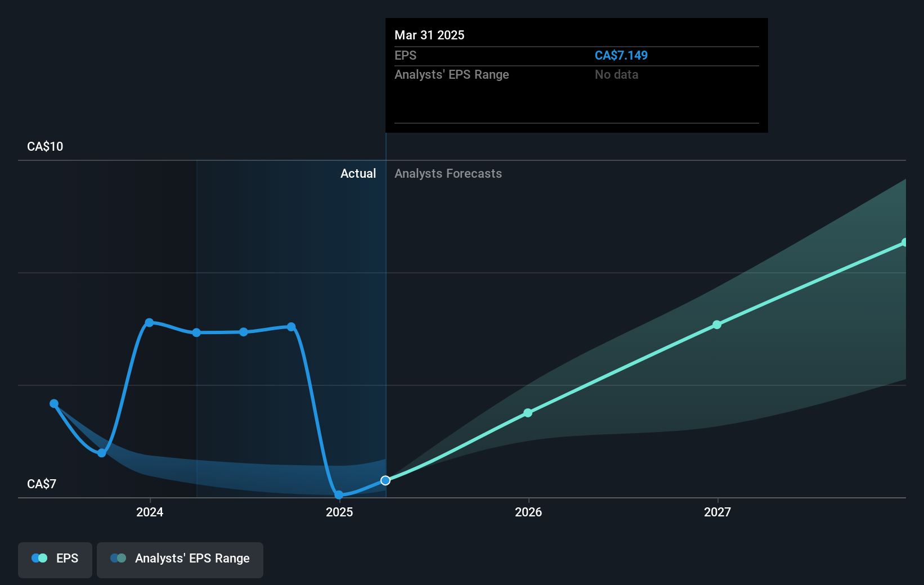924x585 pixels.
Task: Click the 'No data' value in tooltip
Action: coord(617,74)
